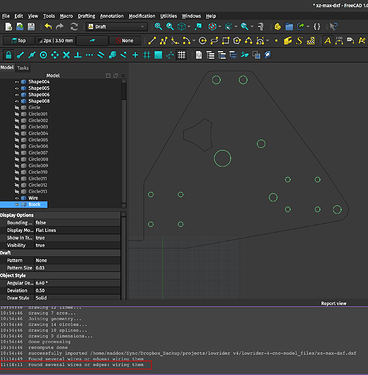Toggle construction mode button

(x=92, y=41)
